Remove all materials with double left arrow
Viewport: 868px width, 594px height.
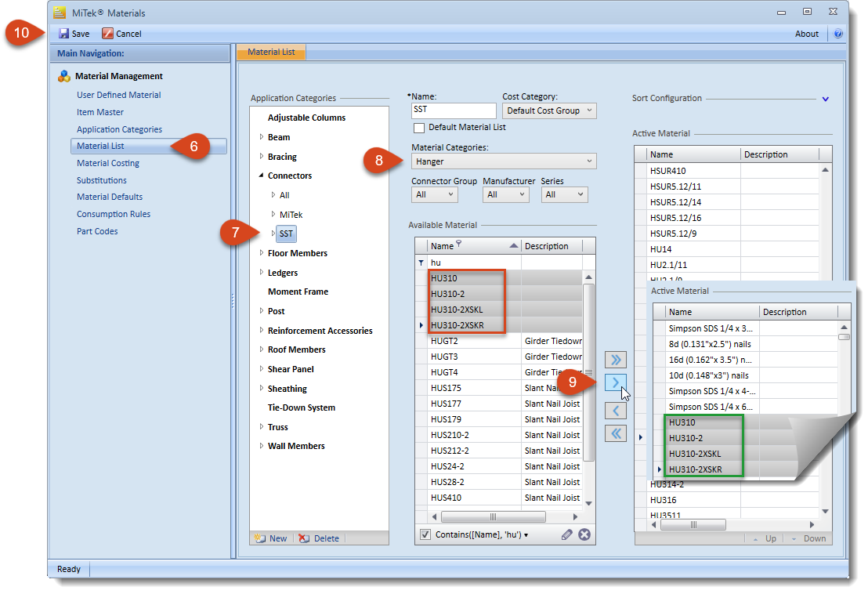tap(616, 433)
